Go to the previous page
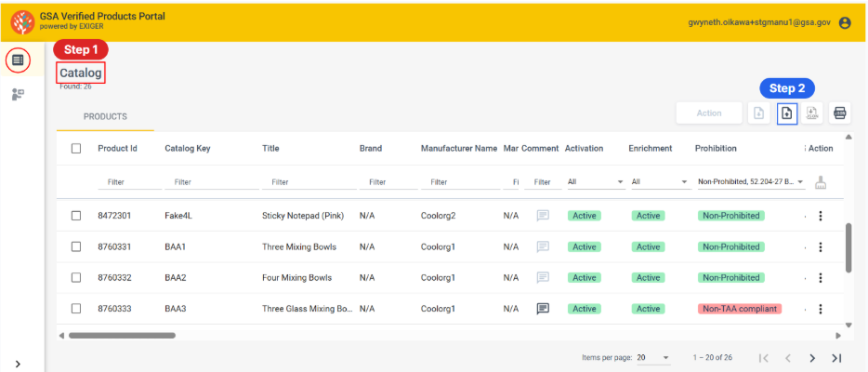The width and height of the screenshot is (868, 372). pos(788,358)
